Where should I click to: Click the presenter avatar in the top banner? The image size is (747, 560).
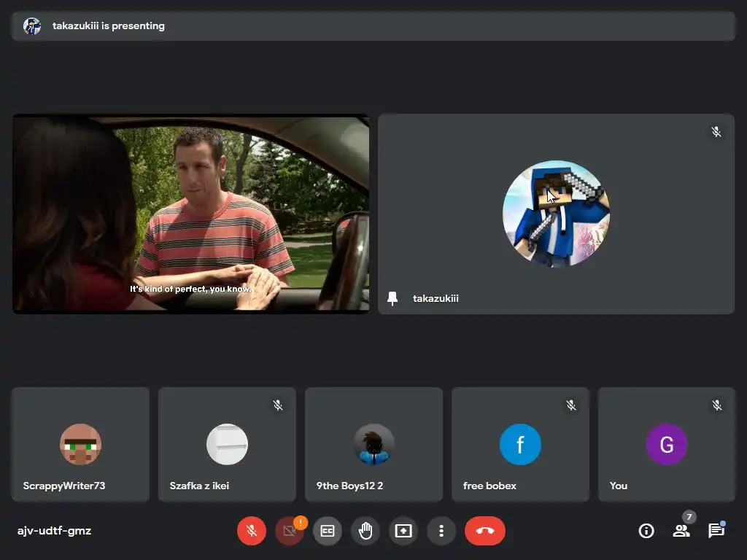point(32,26)
